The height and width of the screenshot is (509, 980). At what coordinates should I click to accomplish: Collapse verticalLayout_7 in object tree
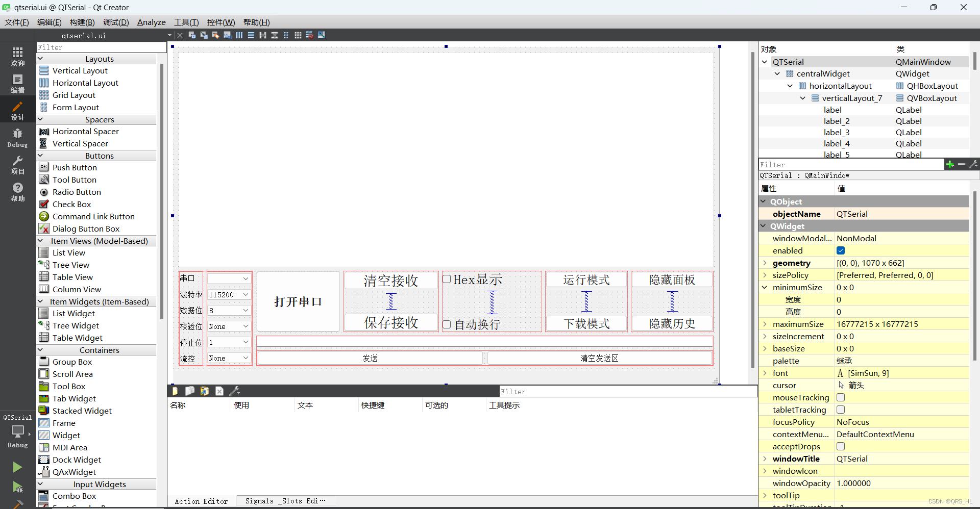coord(802,98)
